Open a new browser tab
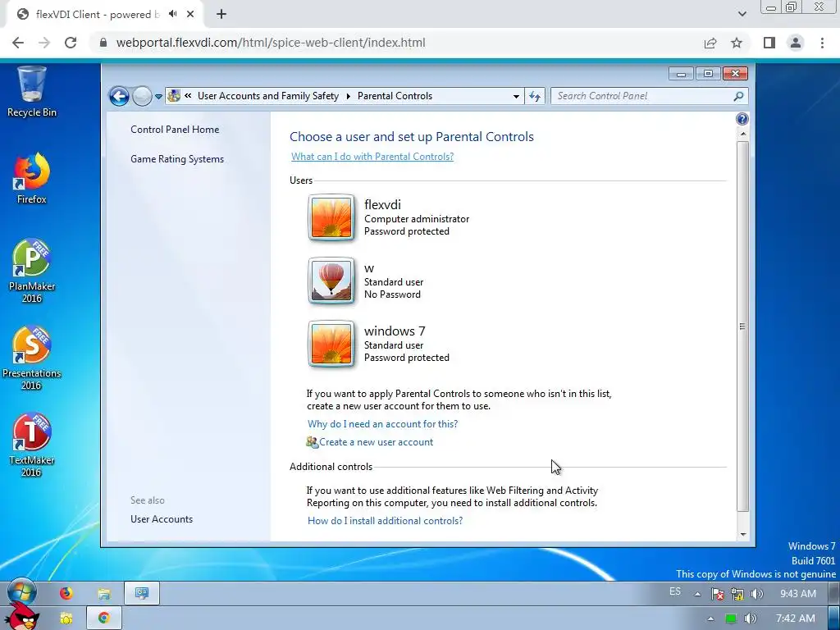840x630 pixels. click(x=221, y=15)
